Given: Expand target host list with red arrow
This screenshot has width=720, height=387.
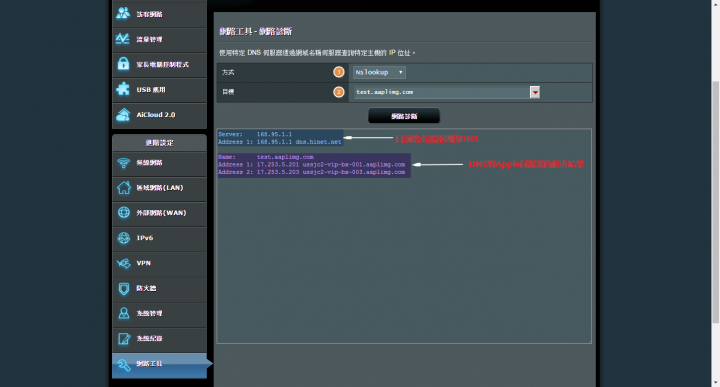Looking at the screenshot, I should point(535,92).
